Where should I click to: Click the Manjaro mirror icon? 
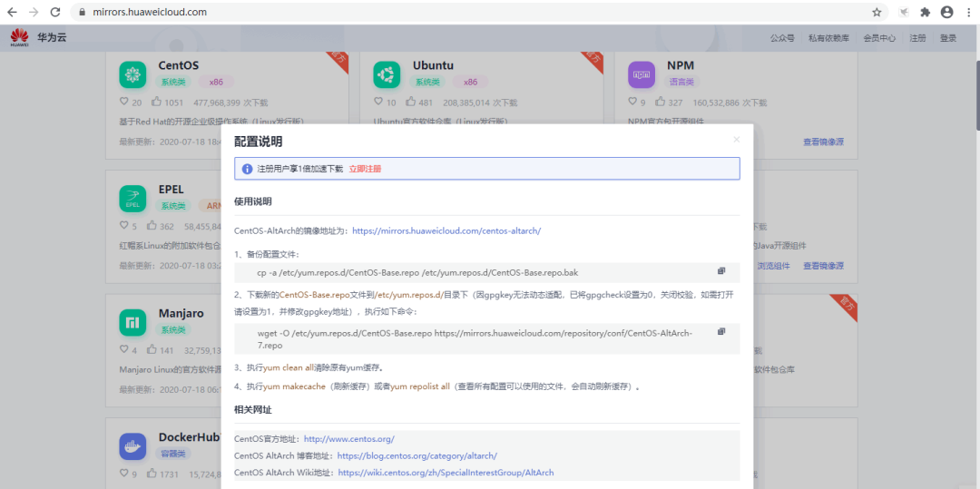132,322
